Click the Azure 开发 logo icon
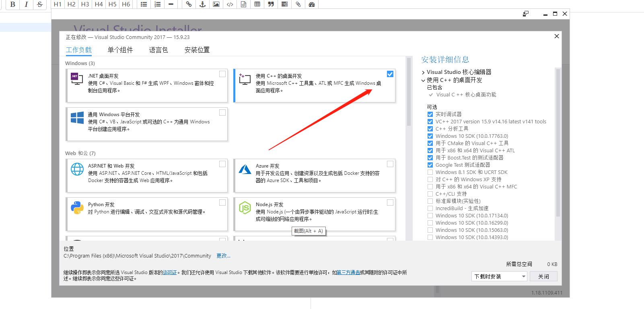The image size is (644, 309). (x=245, y=169)
